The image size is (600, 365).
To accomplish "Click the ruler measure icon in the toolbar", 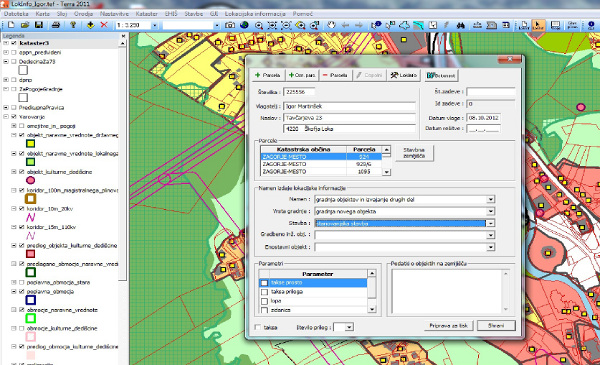I will [x=478, y=25].
